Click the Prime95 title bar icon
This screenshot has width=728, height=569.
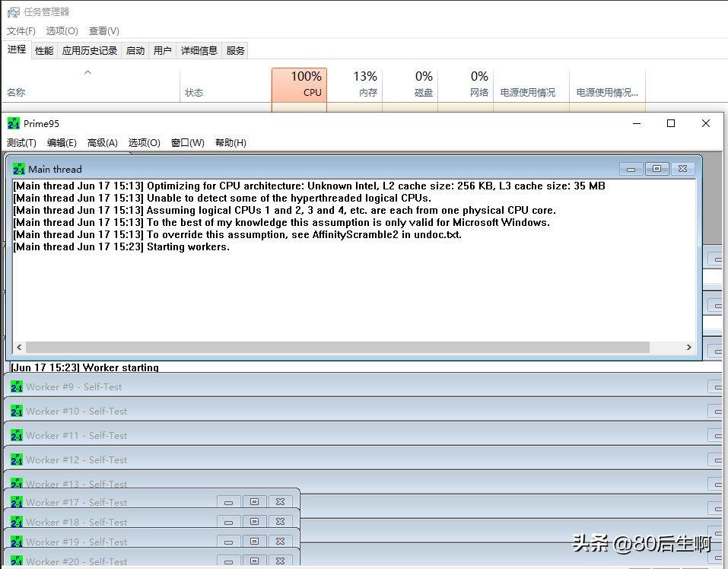pos(14,123)
